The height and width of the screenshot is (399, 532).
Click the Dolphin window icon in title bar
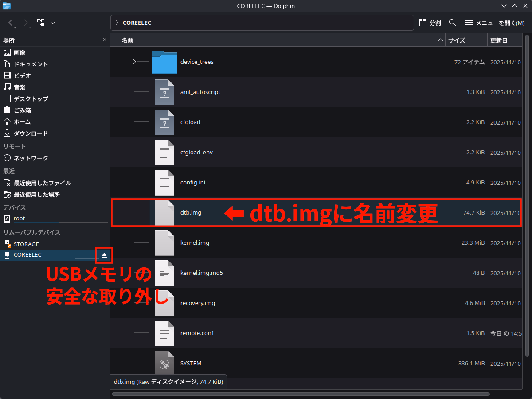click(x=6, y=6)
